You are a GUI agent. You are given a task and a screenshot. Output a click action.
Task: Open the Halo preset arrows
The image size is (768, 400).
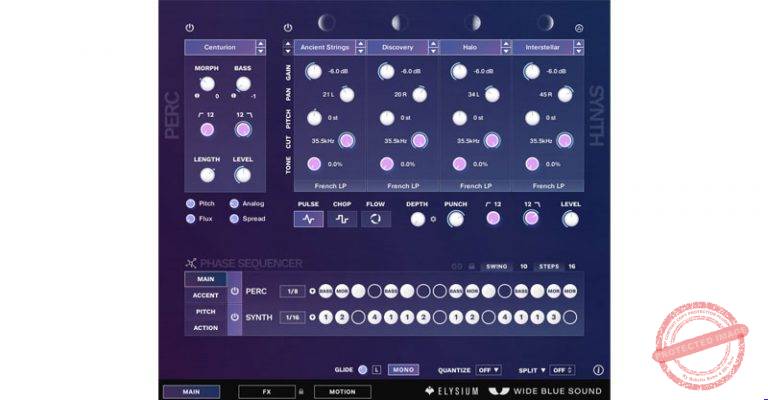coord(506,47)
